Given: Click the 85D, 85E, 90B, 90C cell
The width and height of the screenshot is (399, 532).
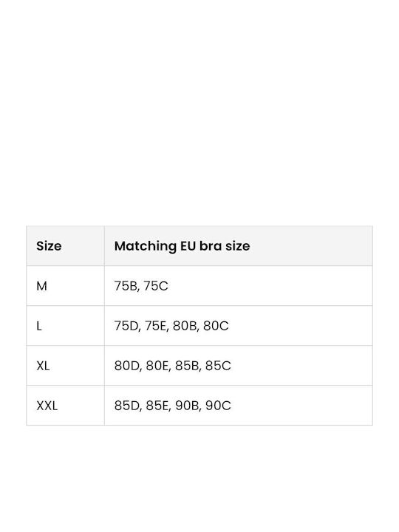Looking at the screenshot, I should (239, 406).
